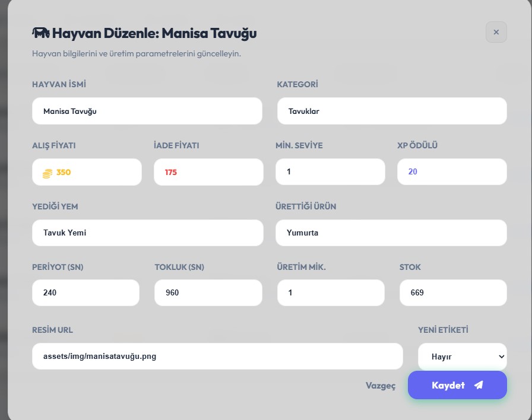
Task: Click the XP ÖDÜLÜ label
Action: pos(417,145)
